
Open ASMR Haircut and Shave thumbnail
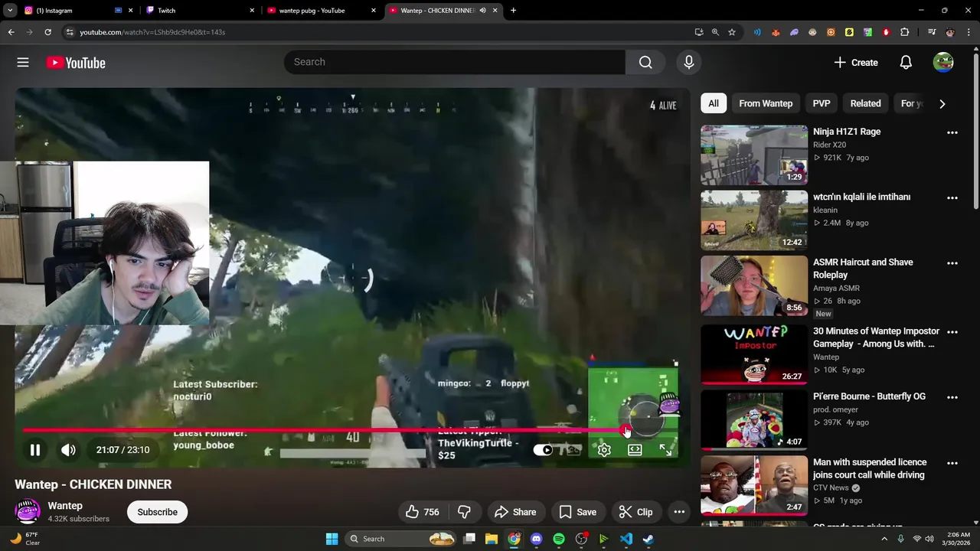coord(754,285)
